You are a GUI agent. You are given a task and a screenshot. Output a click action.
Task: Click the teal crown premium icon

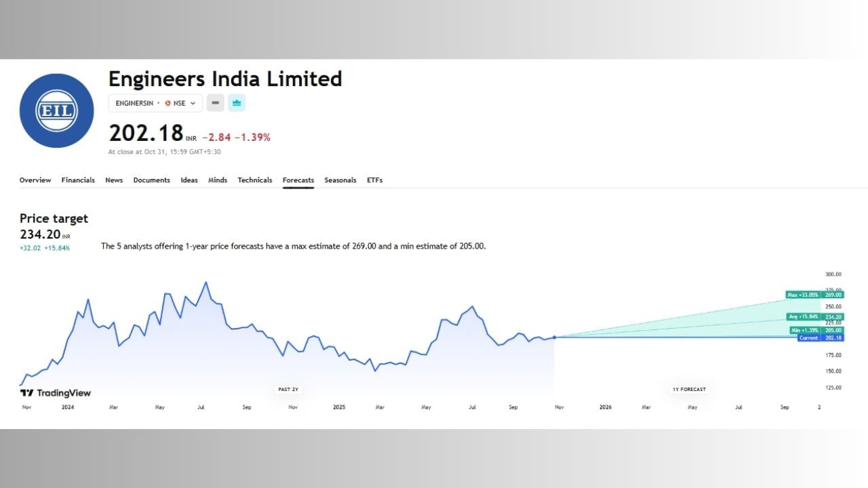[x=237, y=103]
